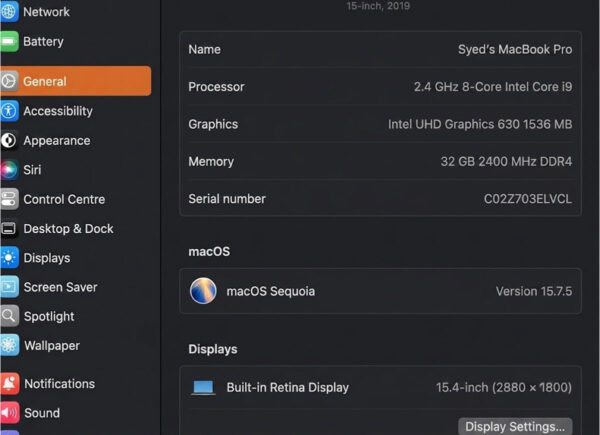Click the macOS section heading

point(209,251)
